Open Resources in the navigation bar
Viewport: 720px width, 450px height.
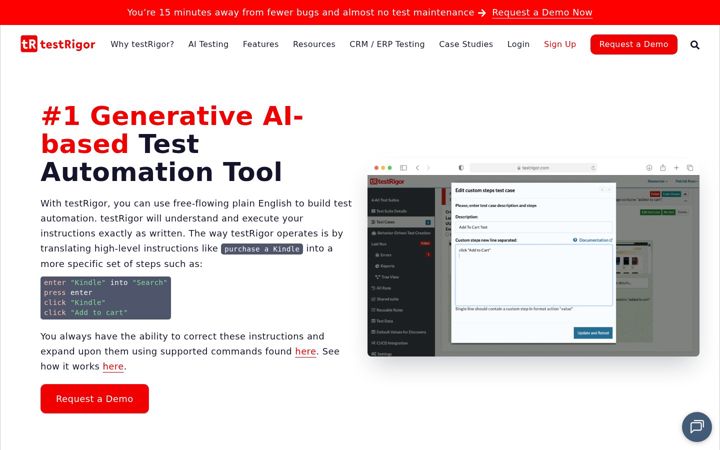click(314, 44)
